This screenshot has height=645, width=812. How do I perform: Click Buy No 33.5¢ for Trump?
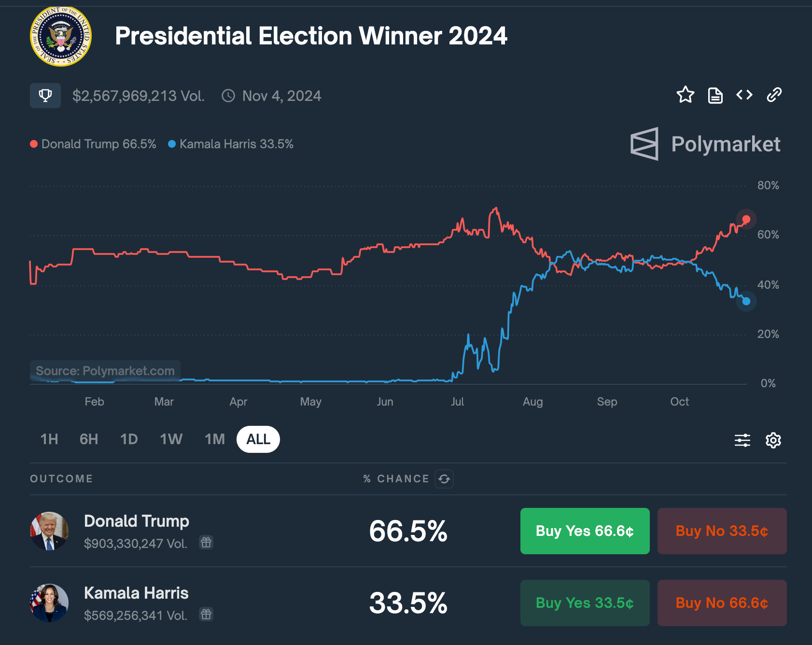pyautogui.click(x=722, y=531)
